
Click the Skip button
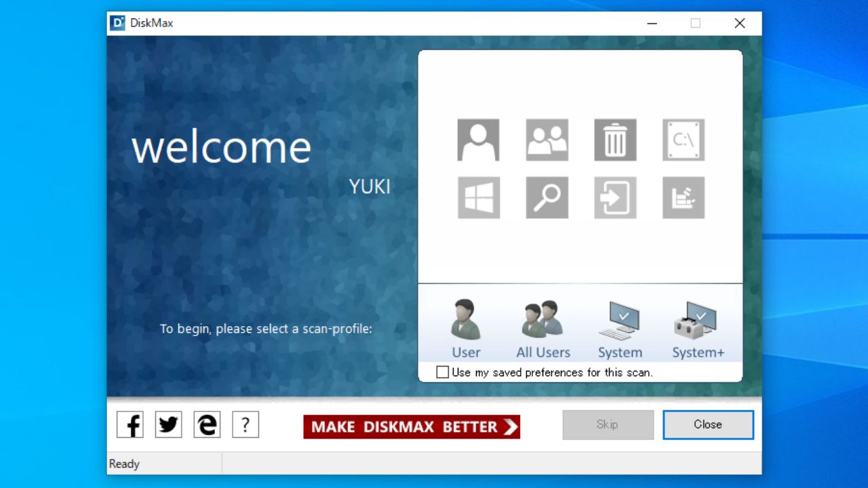coord(608,425)
